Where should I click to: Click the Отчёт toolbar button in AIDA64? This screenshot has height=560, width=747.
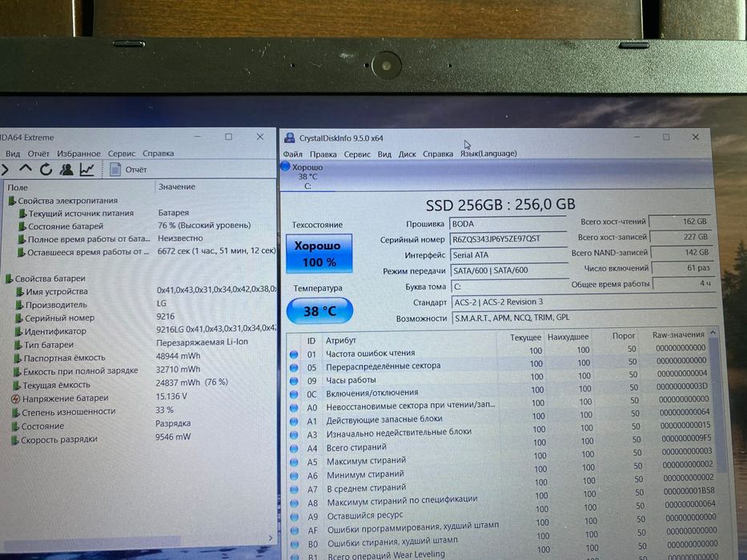click(128, 170)
